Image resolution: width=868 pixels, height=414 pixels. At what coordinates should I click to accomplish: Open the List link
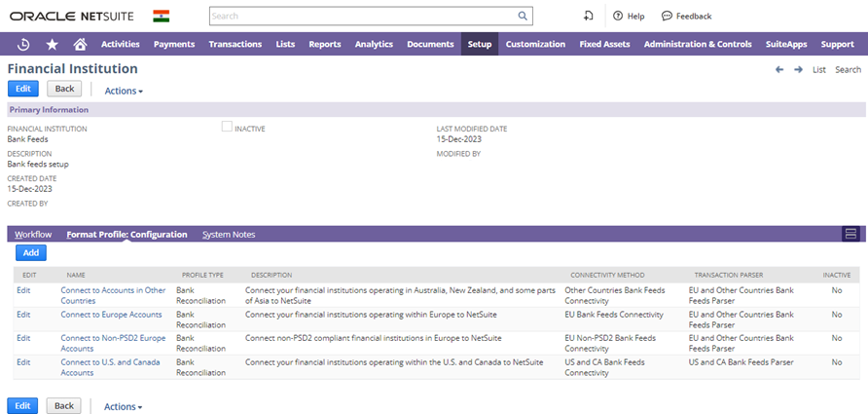pyautogui.click(x=819, y=70)
